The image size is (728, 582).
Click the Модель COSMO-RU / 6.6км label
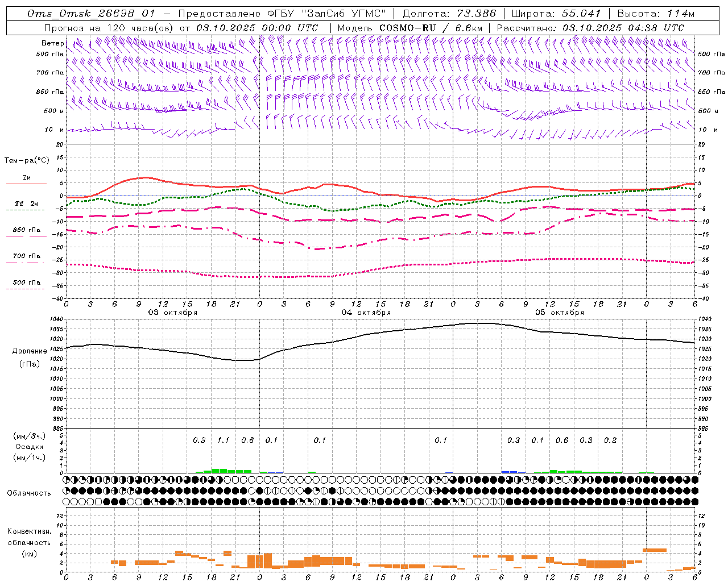(x=409, y=28)
